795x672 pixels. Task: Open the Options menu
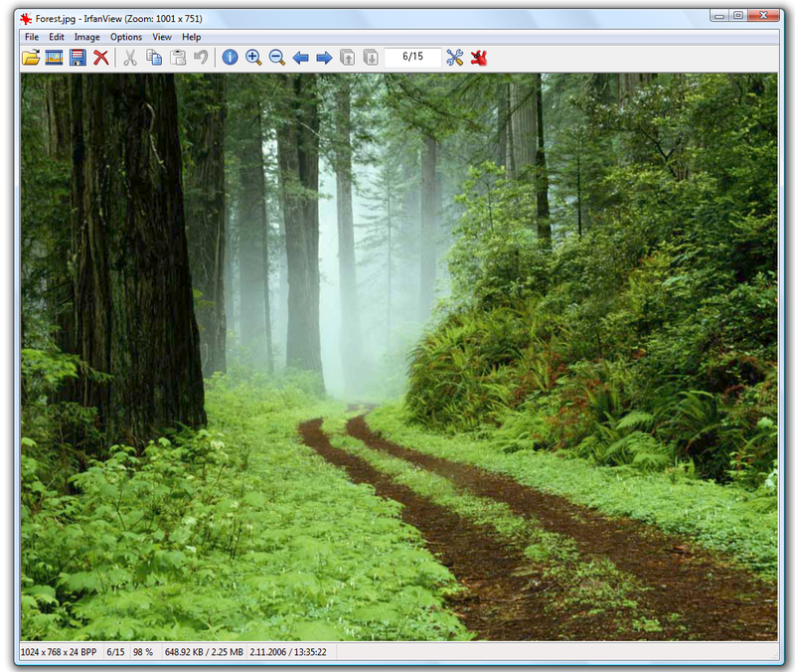(126, 37)
